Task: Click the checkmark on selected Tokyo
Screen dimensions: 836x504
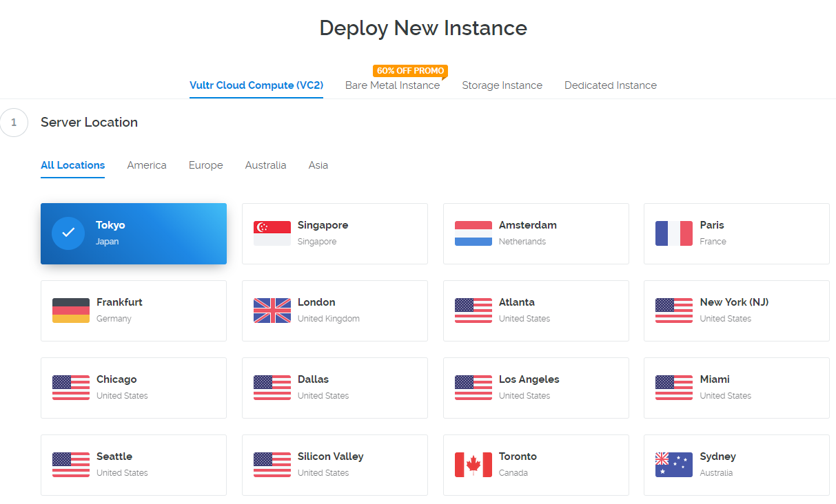Action: click(x=68, y=233)
